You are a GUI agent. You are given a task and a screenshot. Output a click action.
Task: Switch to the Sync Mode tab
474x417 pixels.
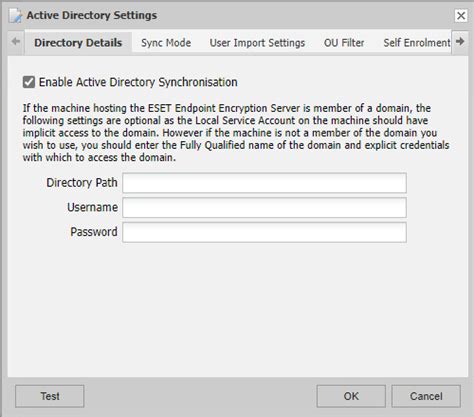pyautogui.click(x=166, y=43)
